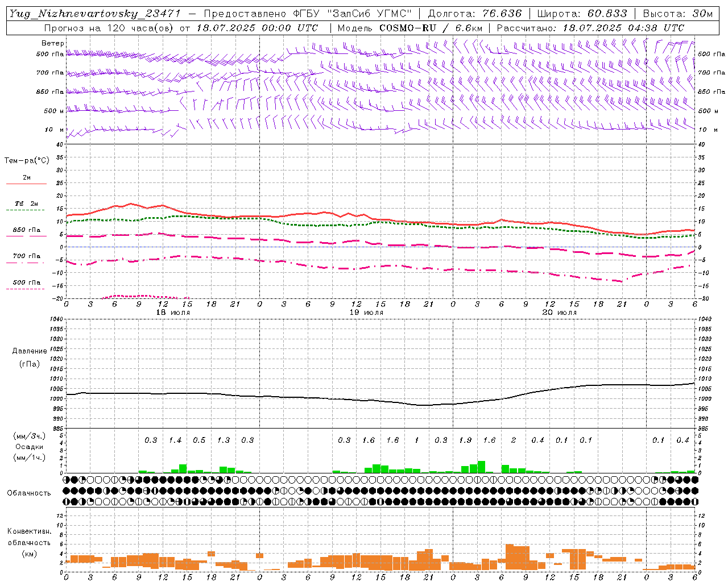Viewport: 728px width, 582px height.
Task: Click the Td 2м dewpoint legend line
Action: 26,210
